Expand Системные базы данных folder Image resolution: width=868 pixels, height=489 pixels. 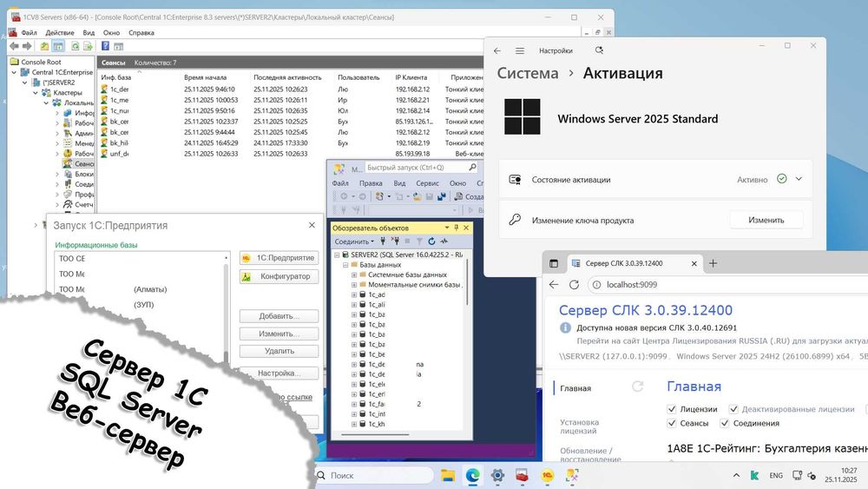pyautogui.click(x=354, y=274)
